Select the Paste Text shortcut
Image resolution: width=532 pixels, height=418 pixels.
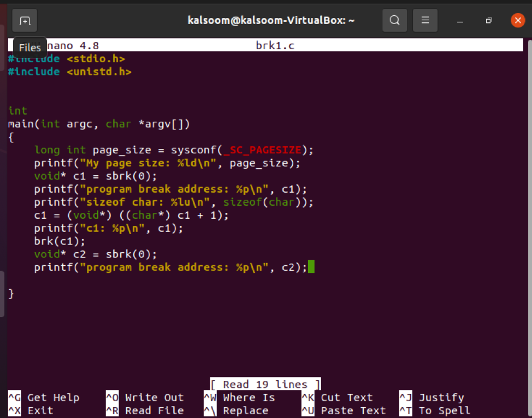coord(353,411)
